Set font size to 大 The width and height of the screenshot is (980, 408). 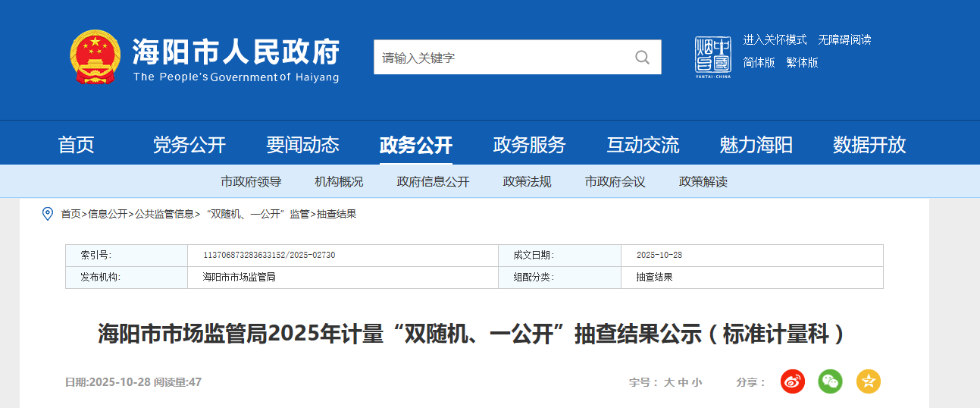[669, 382]
